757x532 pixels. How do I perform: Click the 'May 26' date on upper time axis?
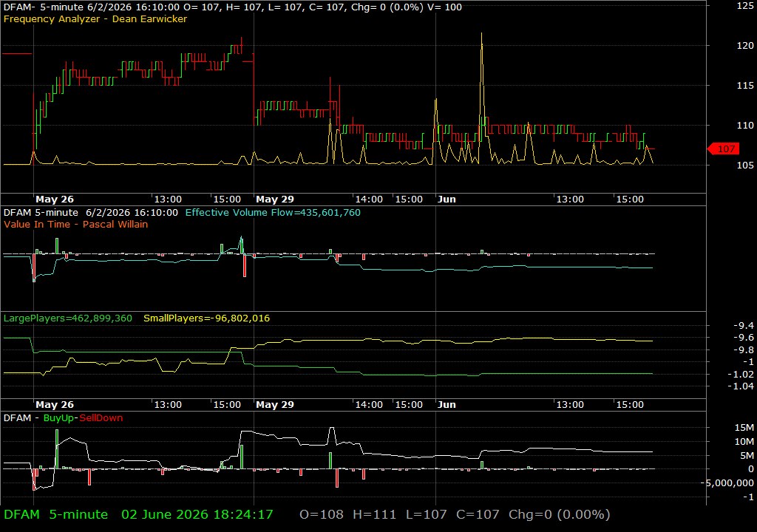coord(55,199)
